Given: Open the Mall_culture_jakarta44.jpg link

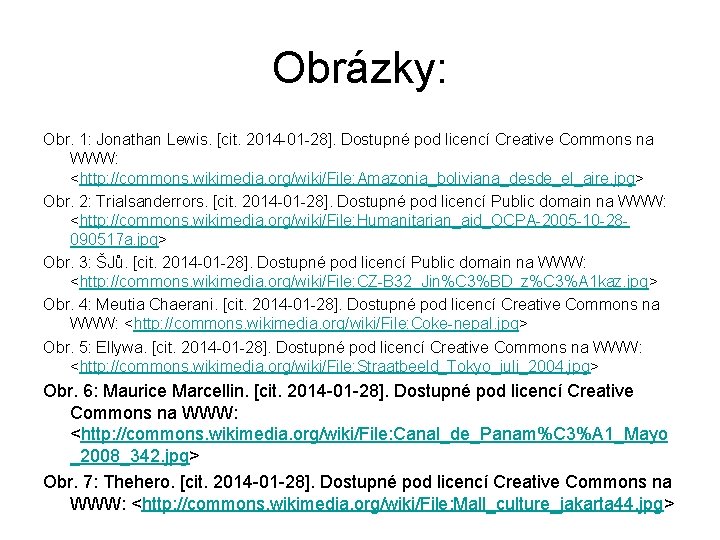Looking at the screenshot, I should click(403, 504).
